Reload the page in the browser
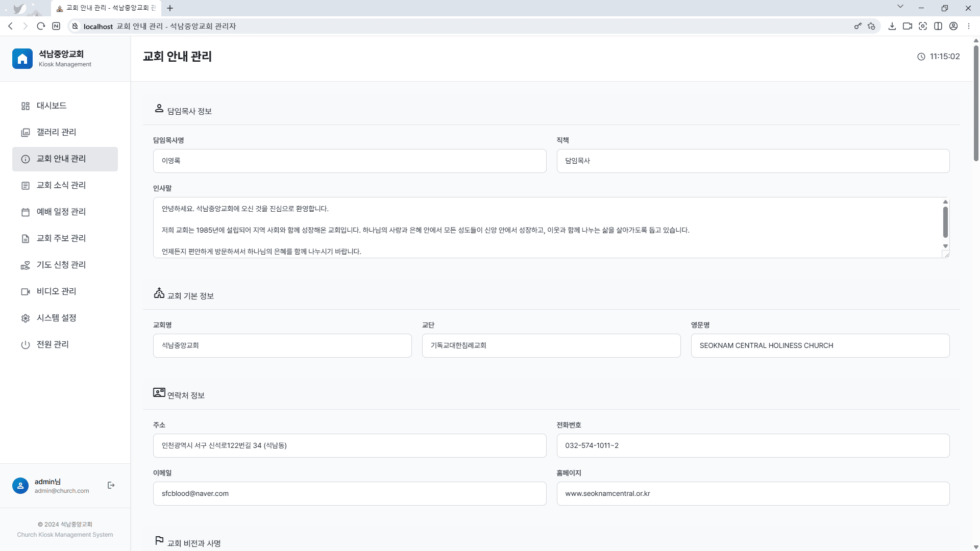The image size is (980, 551). (x=41, y=26)
